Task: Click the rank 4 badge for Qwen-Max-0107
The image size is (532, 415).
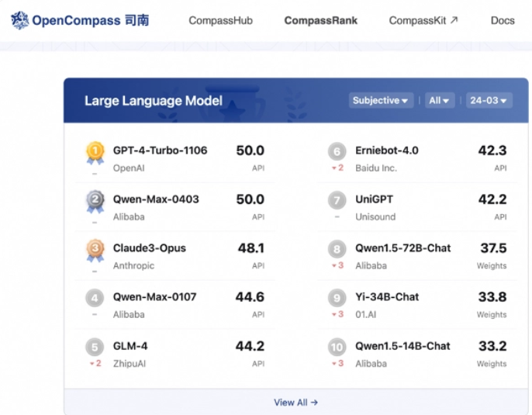Action: click(95, 298)
